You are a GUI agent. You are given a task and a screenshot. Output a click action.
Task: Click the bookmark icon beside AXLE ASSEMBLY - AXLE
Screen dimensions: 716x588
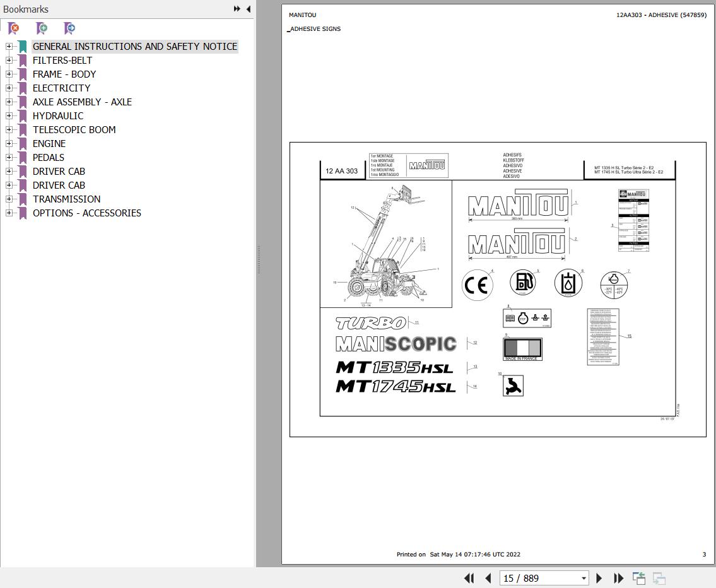22,102
